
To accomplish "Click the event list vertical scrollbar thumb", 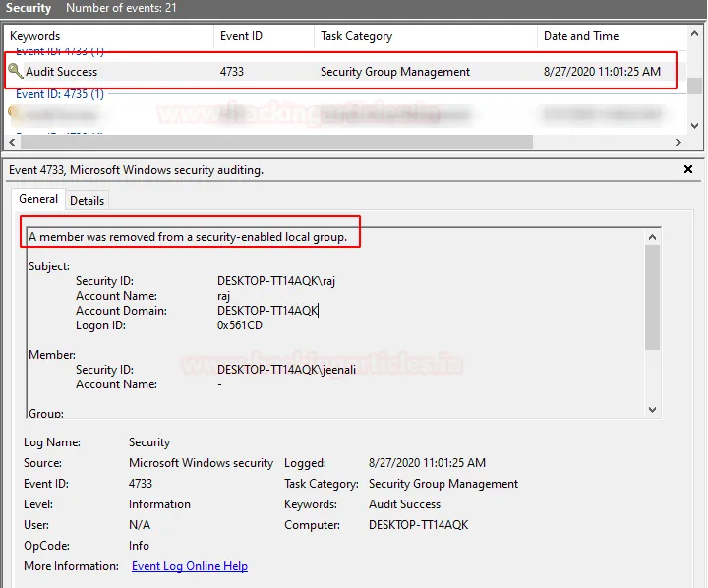I will (695, 86).
